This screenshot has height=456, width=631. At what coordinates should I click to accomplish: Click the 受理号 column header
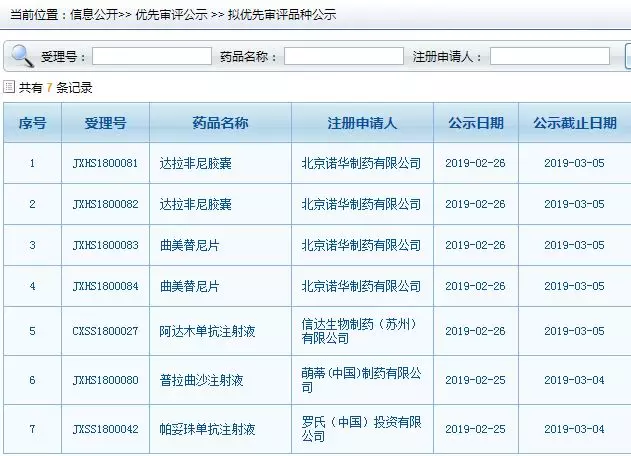coord(105,123)
